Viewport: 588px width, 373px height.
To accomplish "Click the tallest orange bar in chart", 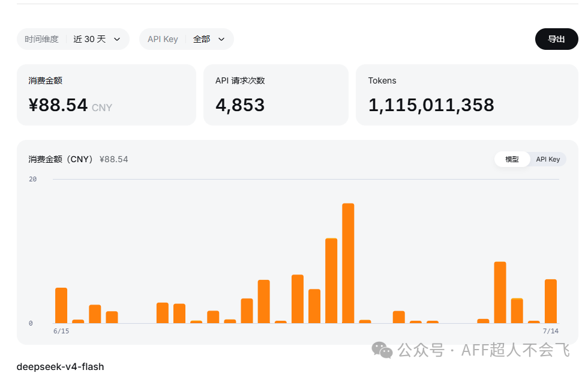I will [x=348, y=263].
